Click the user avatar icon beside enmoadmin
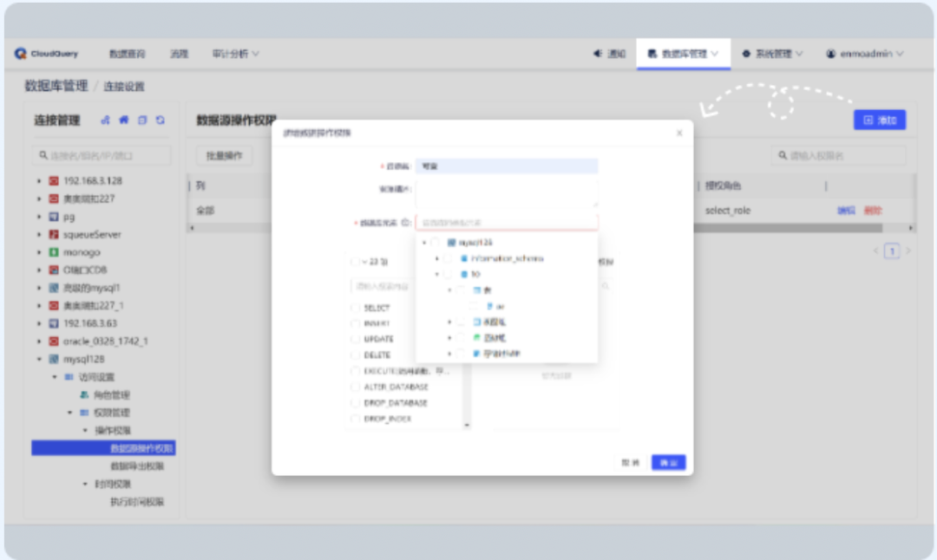Image resolution: width=937 pixels, height=560 pixels. (x=830, y=54)
